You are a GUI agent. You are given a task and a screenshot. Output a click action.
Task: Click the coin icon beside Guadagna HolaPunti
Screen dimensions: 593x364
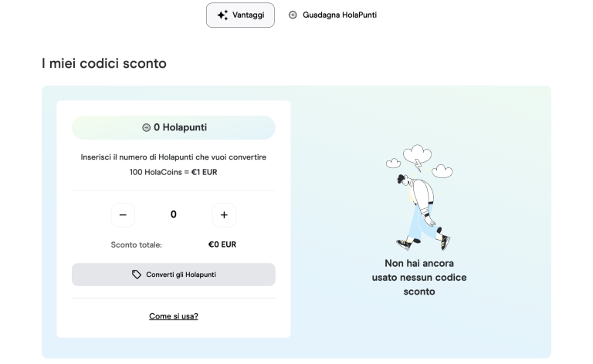293,15
